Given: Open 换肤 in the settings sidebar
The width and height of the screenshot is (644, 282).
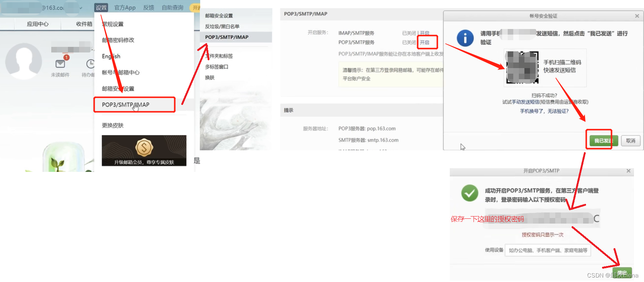Looking at the screenshot, I should (x=210, y=78).
